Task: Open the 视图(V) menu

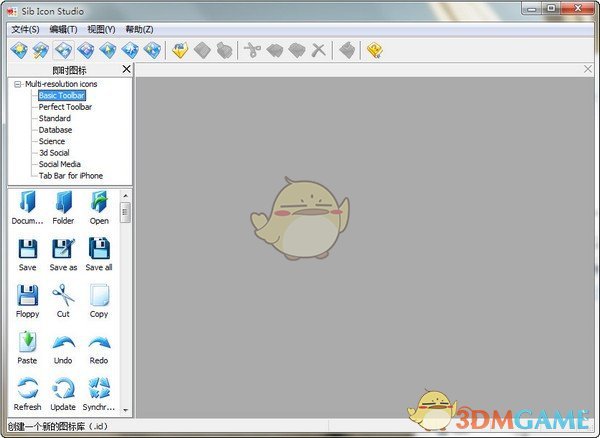Action: coord(101,29)
